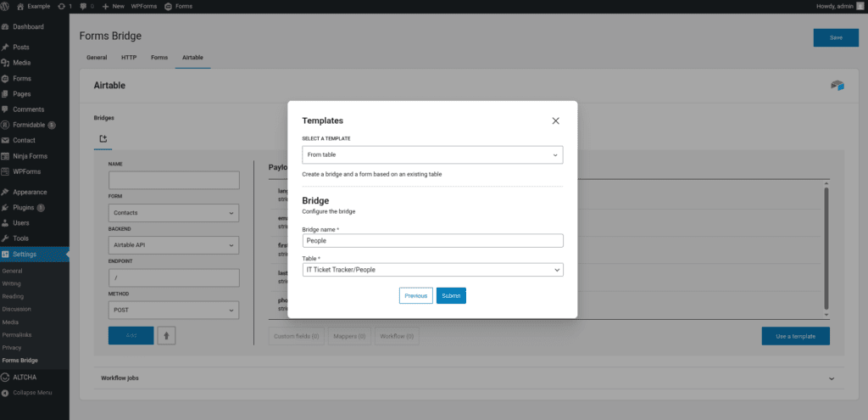
Task: Select the Airtable tab
Action: point(192,57)
